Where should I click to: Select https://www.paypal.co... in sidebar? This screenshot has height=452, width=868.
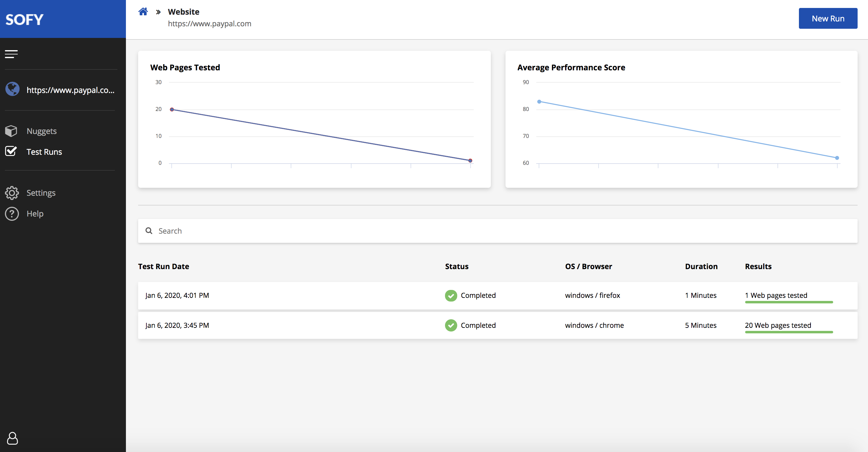coord(70,90)
